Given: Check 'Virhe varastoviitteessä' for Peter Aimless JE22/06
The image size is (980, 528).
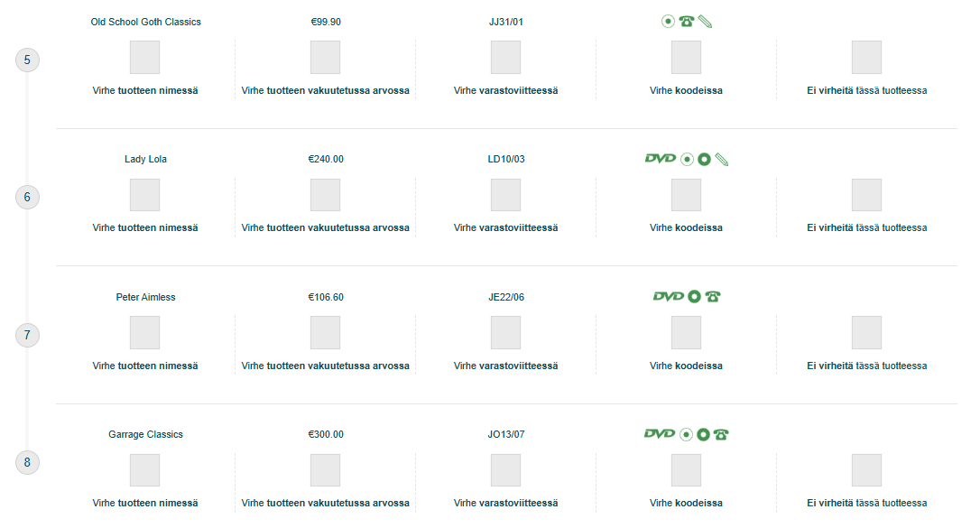Looking at the screenshot, I should point(505,332).
